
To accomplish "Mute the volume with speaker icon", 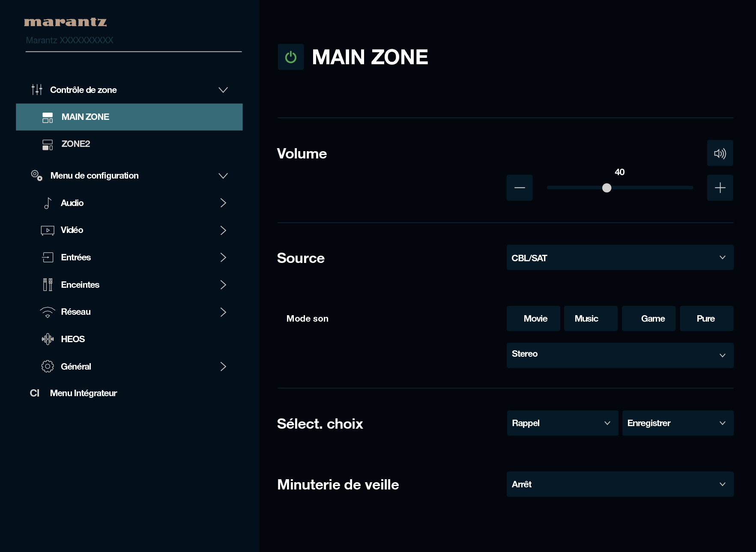I will coord(720,153).
